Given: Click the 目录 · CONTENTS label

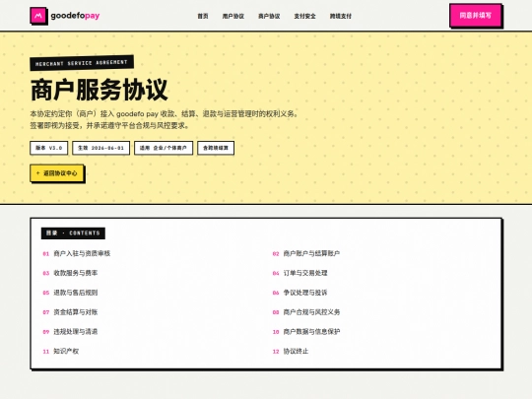Looking at the screenshot, I should pos(73,233).
